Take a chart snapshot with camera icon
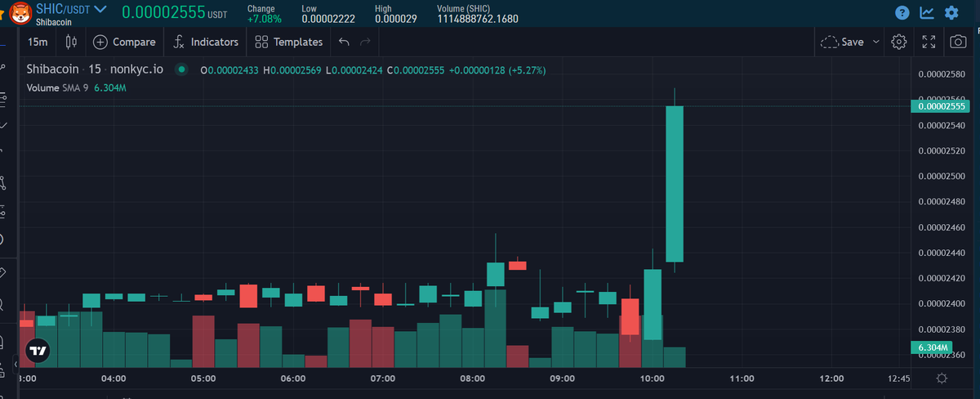980x399 pixels. [x=957, y=42]
